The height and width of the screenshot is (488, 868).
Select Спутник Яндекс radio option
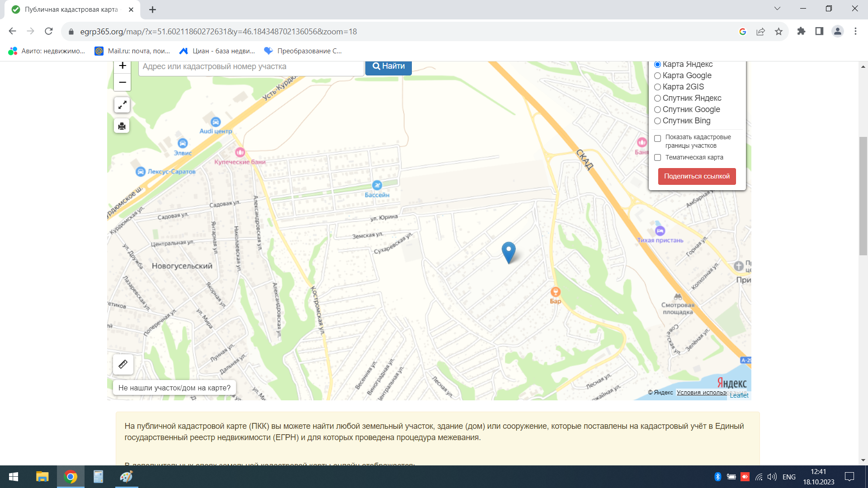pos(658,99)
